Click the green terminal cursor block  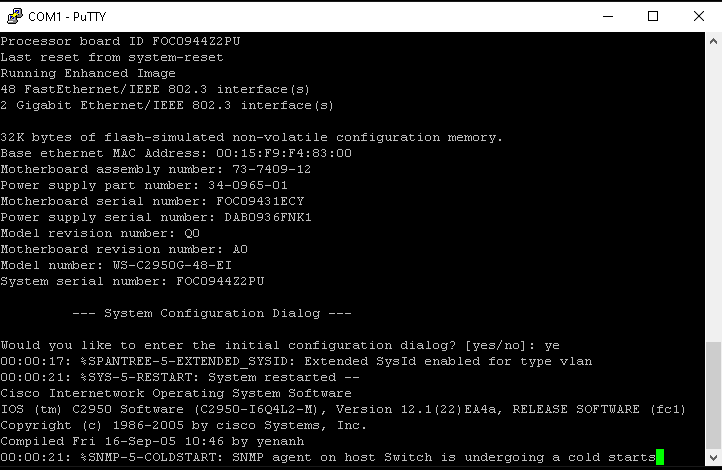[x=660, y=457]
